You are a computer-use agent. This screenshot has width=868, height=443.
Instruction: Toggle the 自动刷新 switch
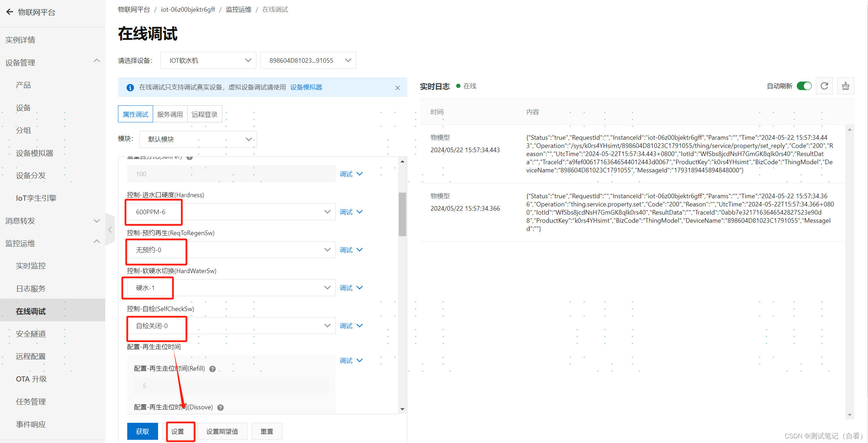click(x=804, y=86)
